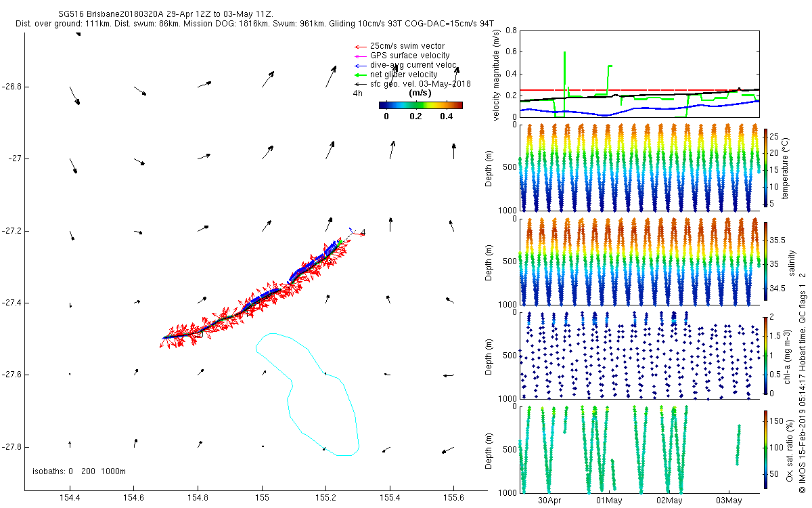
Task: Select the 'GPS surface velocity' legend text
Action: point(410,56)
